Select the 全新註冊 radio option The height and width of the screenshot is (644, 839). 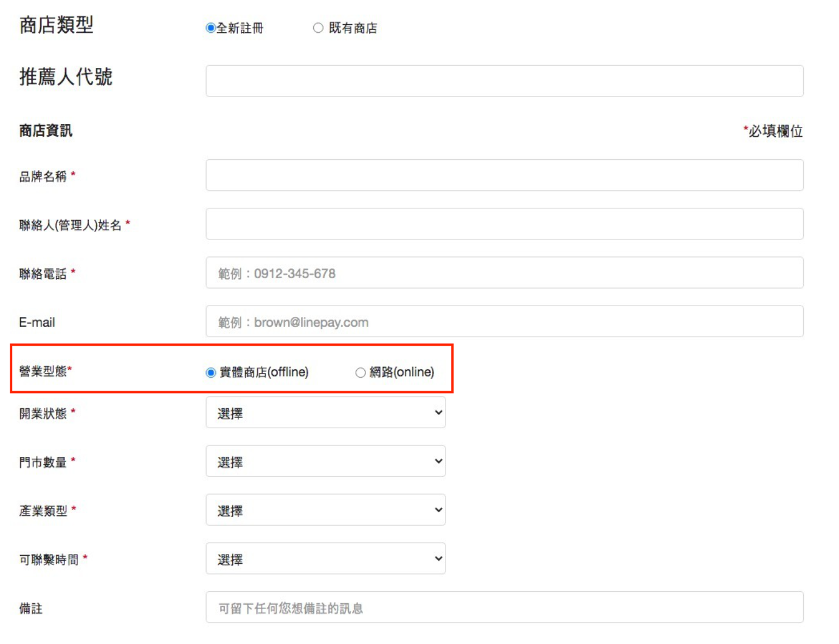coord(210,28)
